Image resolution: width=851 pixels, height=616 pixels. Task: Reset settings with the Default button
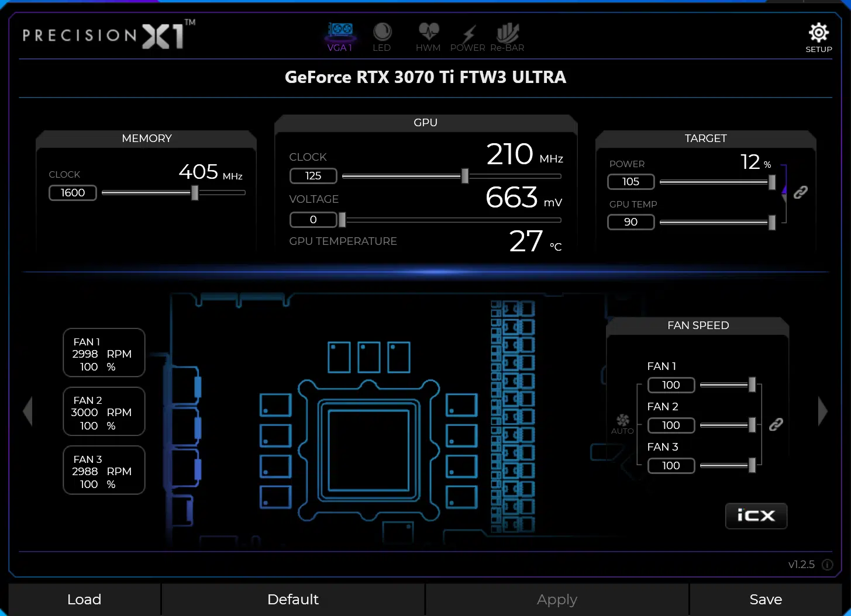click(x=293, y=600)
